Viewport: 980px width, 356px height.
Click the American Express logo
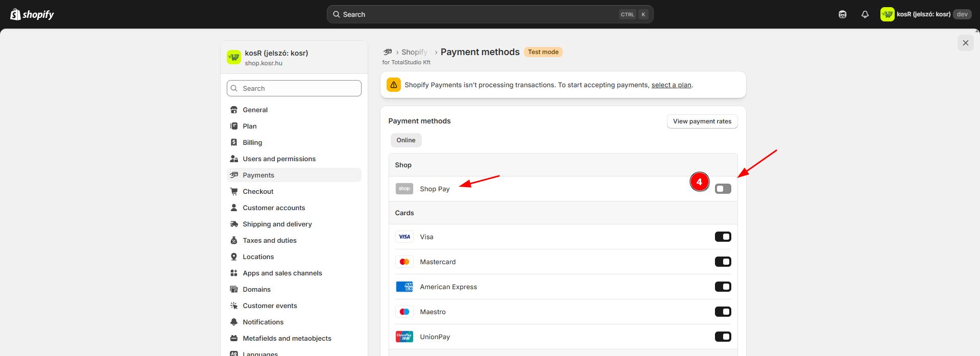pos(404,287)
